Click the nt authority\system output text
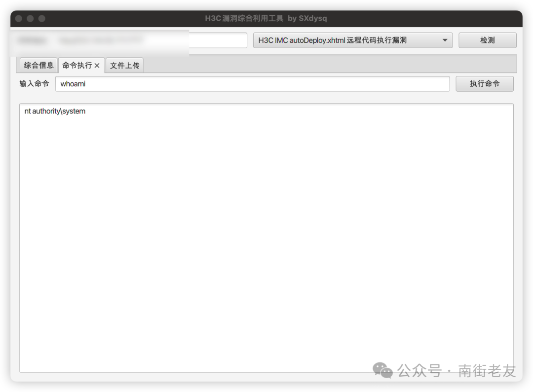This screenshot has width=533, height=392. (55, 111)
